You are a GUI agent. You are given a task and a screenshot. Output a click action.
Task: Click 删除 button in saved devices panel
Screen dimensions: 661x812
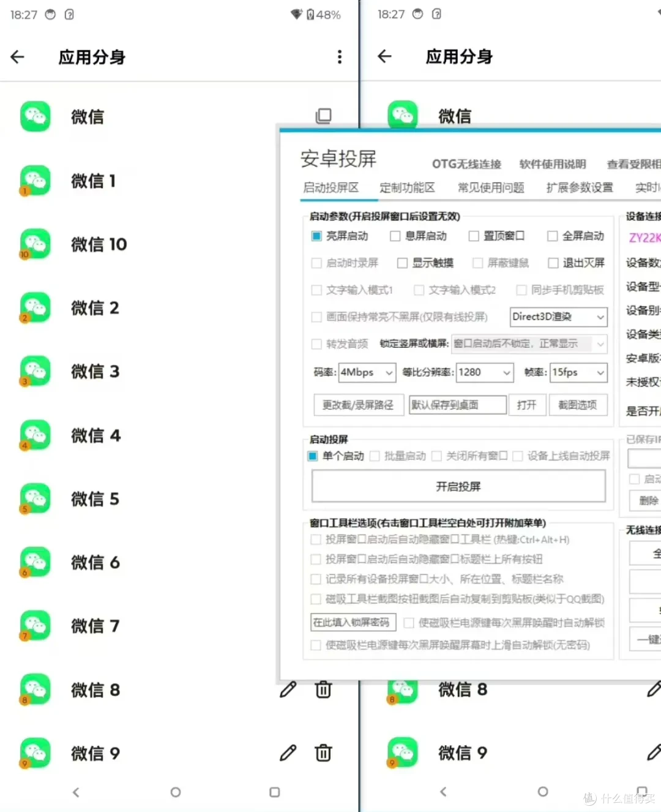click(x=646, y=501)
